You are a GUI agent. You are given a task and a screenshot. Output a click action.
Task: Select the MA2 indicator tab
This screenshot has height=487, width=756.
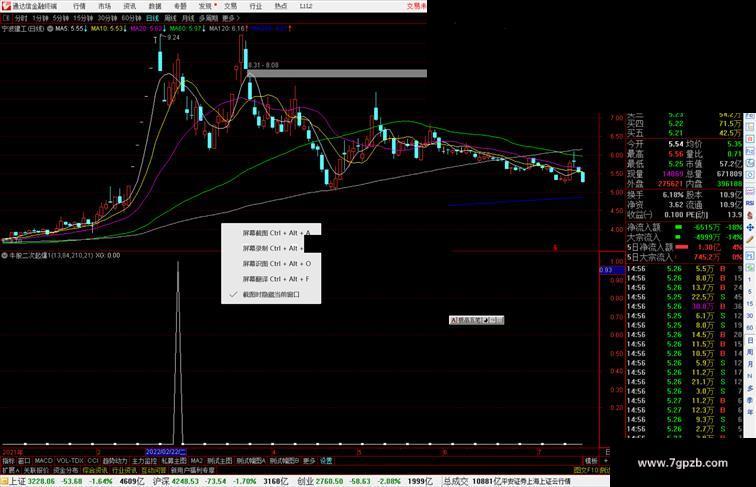(x=197, y=461)
